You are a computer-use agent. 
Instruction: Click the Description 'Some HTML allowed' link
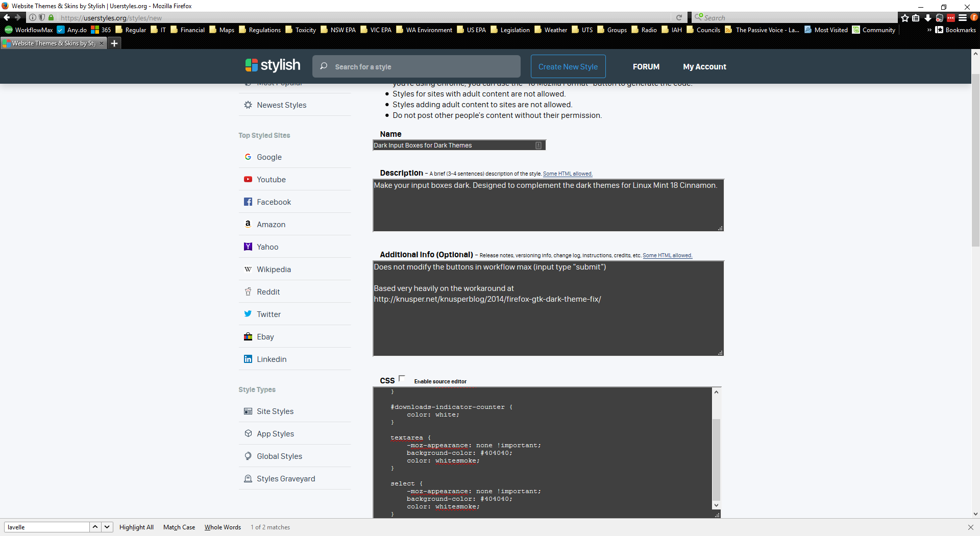[x=568, y=174]
